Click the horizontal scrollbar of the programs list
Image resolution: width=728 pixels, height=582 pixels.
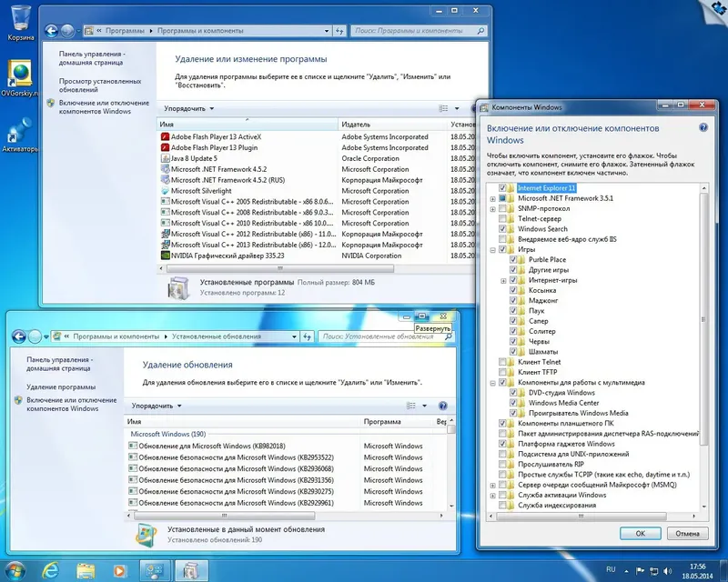280,268
